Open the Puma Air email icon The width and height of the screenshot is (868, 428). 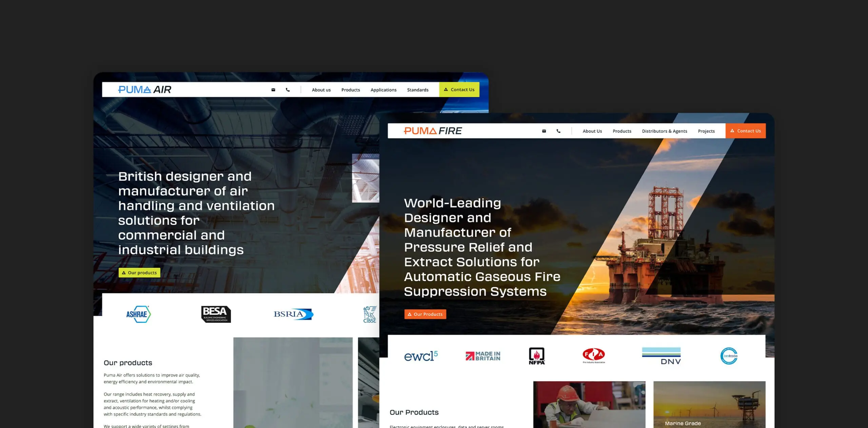click(x=273, y=90)
